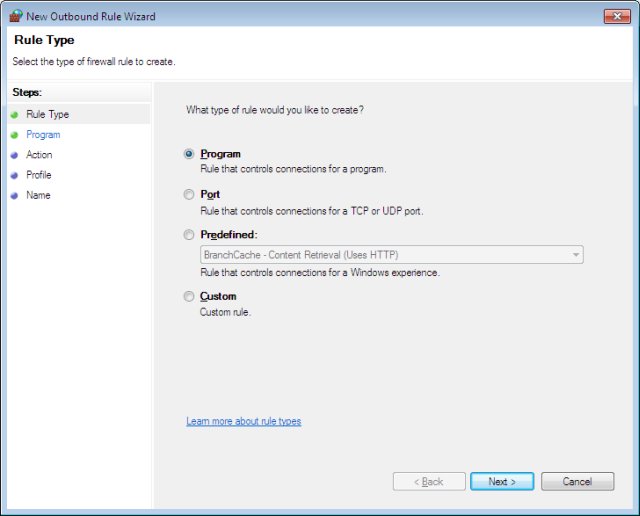Select the Port rule type option
Image resolution: width=640 pixels, height=516 pixels.
pyautogui.click(x=189, y=195)
